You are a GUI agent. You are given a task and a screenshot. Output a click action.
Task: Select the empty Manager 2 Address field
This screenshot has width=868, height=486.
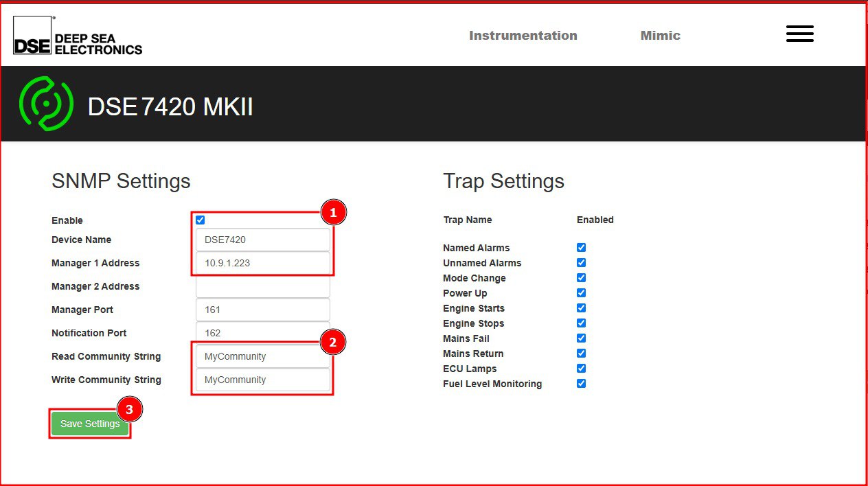[x=263, y=286]
